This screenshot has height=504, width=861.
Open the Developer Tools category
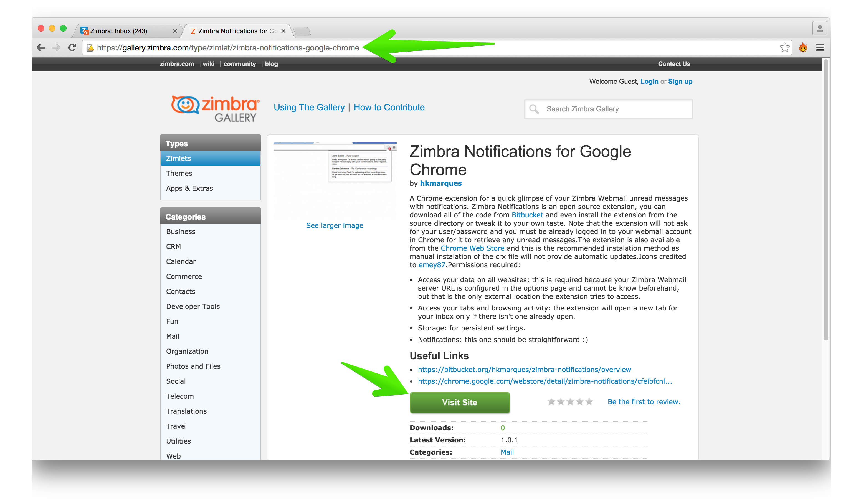(x=210, y=307)
